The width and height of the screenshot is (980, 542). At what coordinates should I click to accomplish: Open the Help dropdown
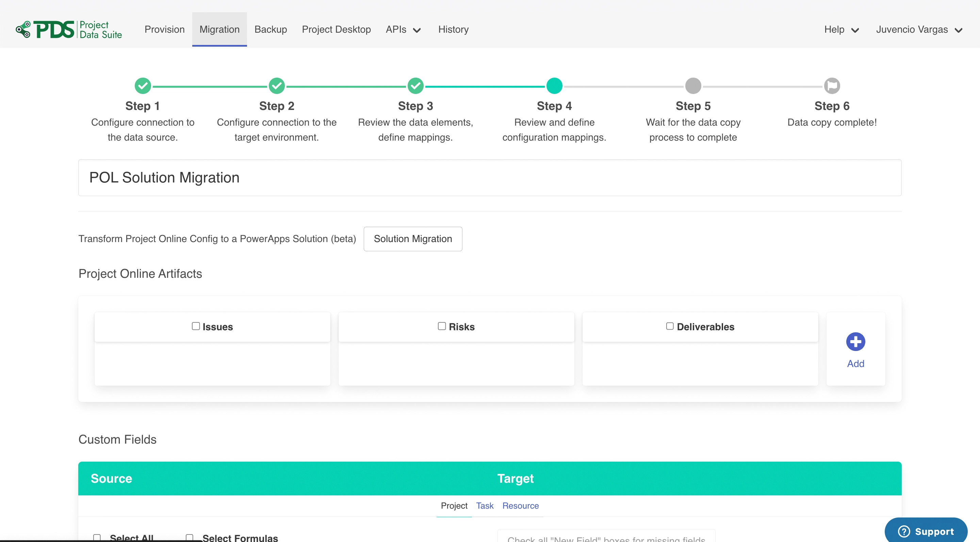[841, 30]
